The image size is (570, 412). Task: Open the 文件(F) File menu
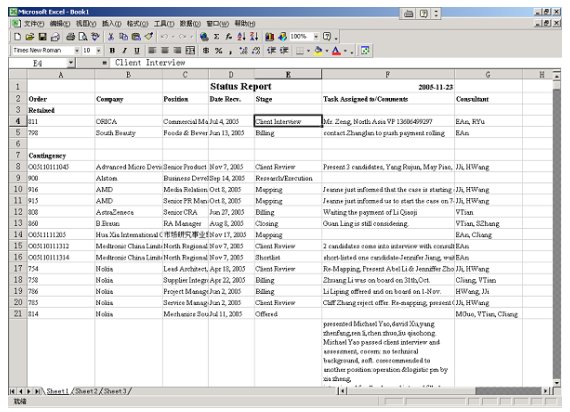(34, 24)
